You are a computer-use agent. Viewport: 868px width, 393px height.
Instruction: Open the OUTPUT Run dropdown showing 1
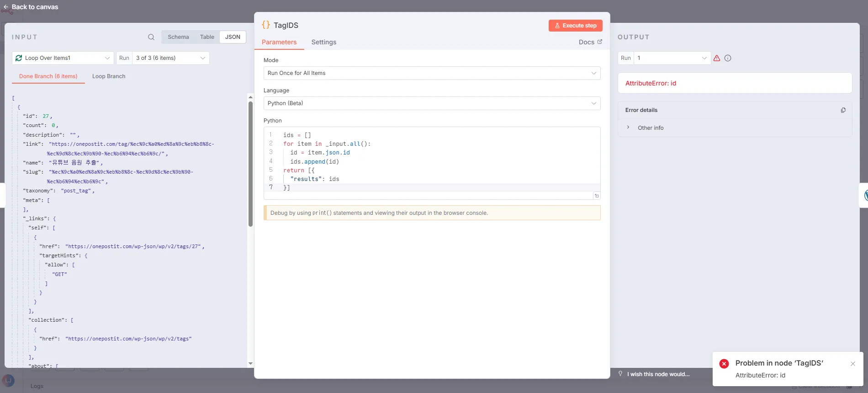pos(672,58)
